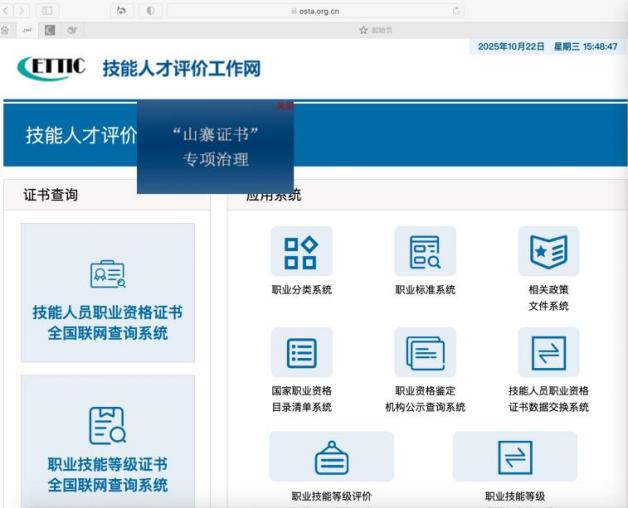Open 国家职业资格目录清单系统 list icon
This screenshot has width=628, height=508.
click(301, 352)
